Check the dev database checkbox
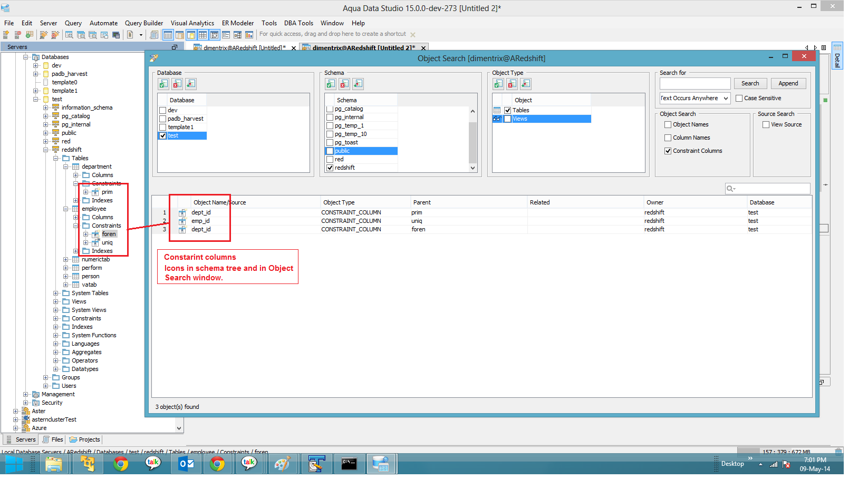The height and width of the screenshot is (489, 868). pos(163,111)
